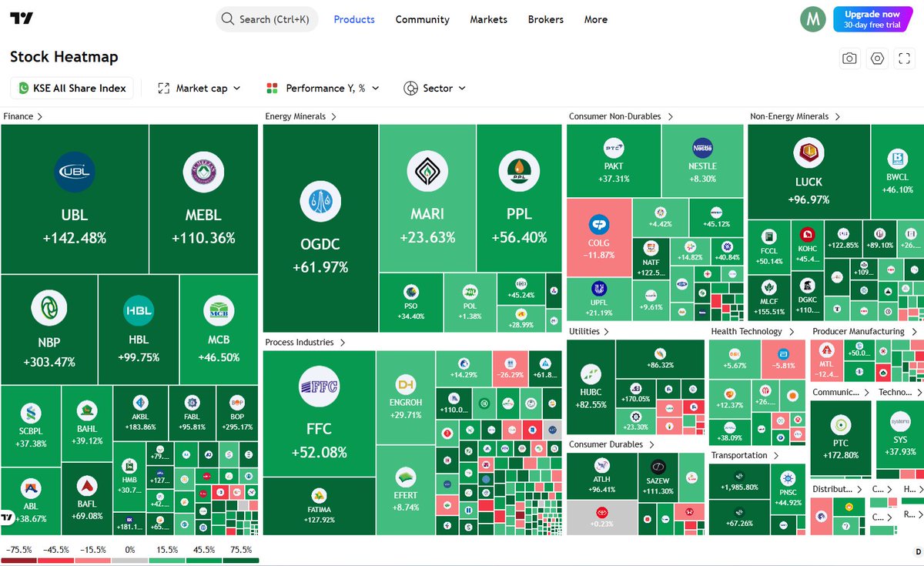Open the FATIMA +127.92% tile
Image resolution: width=924 pixels, height=566 pixels.
coord(320,506)
